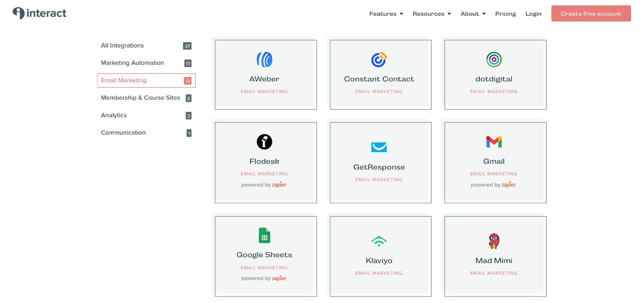Click Create free account button
This screenshot has height=303, width=644.
(x=591, y=13)
